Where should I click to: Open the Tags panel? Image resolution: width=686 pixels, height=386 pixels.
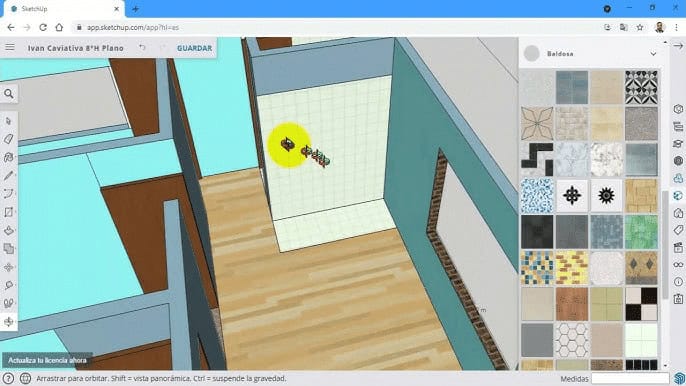pos(678,230)
